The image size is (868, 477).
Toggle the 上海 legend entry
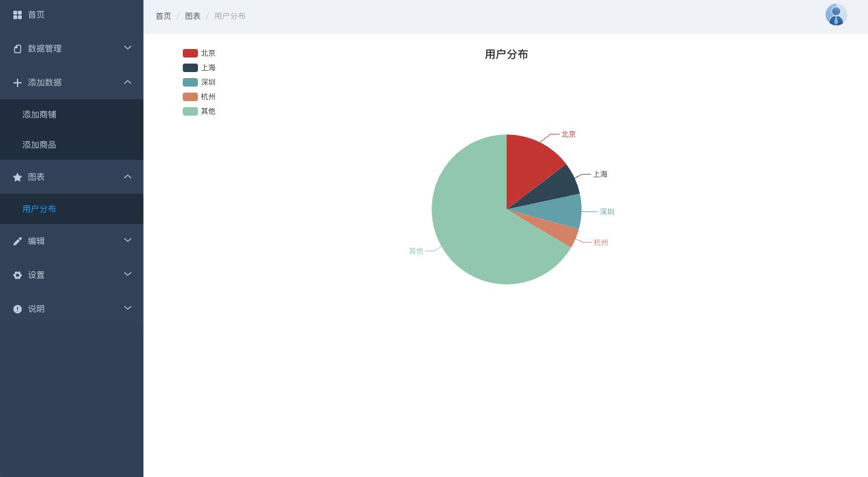[x=200, y=68]
